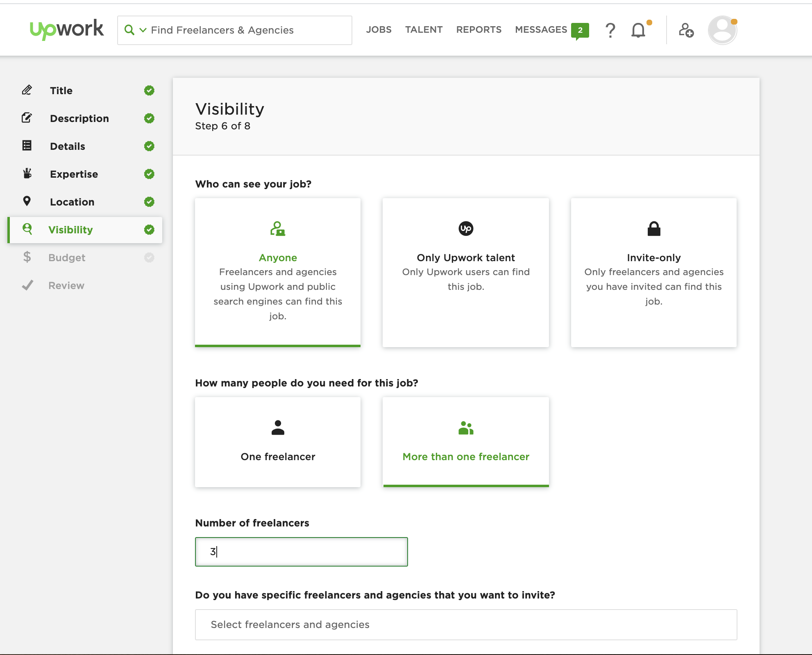
Task: Click the messages count badge
Action: 580,30
